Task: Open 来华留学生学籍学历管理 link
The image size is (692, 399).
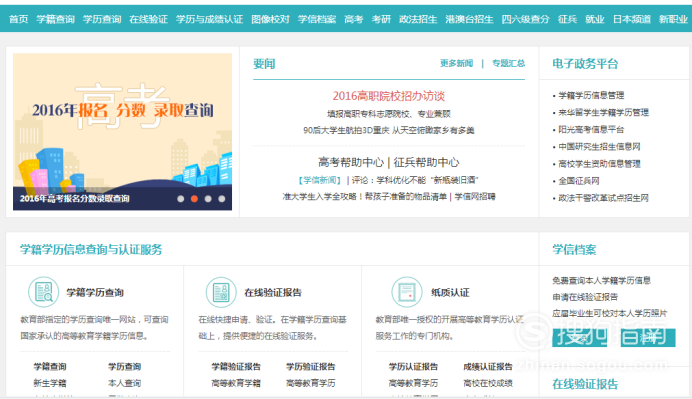Action: pos(603,113)
